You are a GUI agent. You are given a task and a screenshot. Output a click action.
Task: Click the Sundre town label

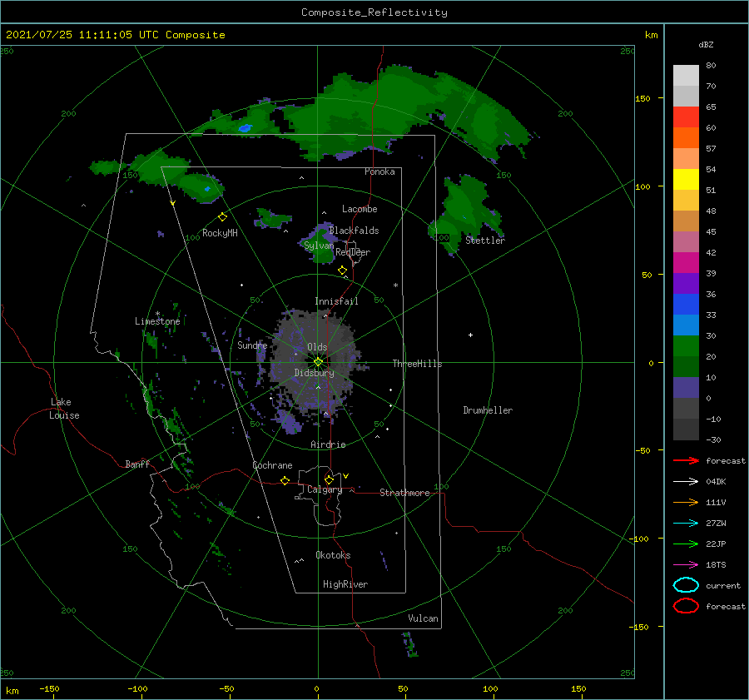pos(252,345)
